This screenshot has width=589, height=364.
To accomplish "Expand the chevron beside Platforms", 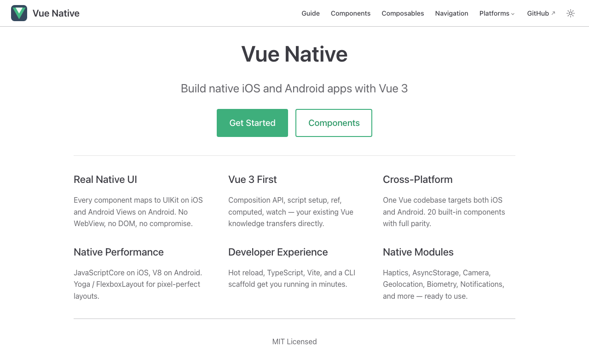I will click(x=513, y=14).
